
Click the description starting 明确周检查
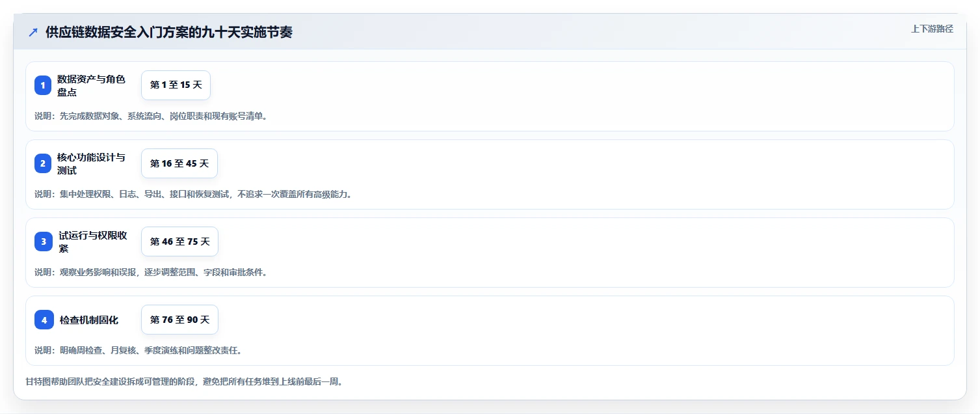click(138, 350)
